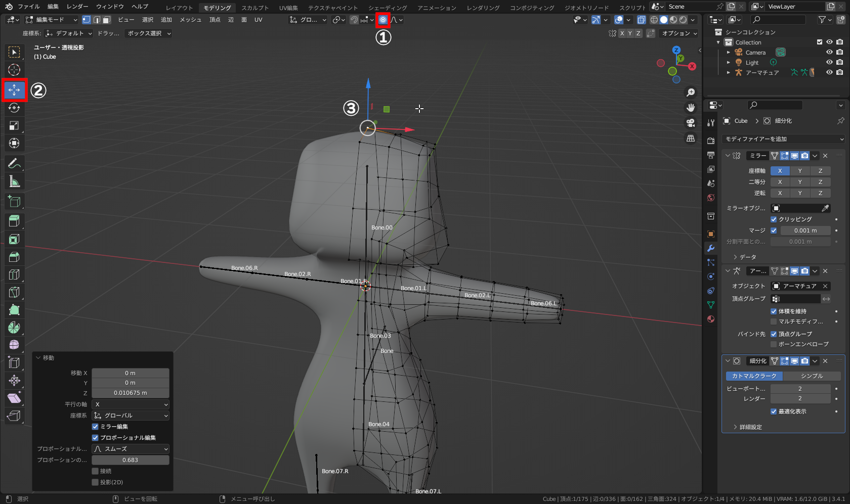Image resolution: width=850 pixels, height=504 pixels.
Task: Toggle the ミラー編集 checkbox
Action: 95,427
